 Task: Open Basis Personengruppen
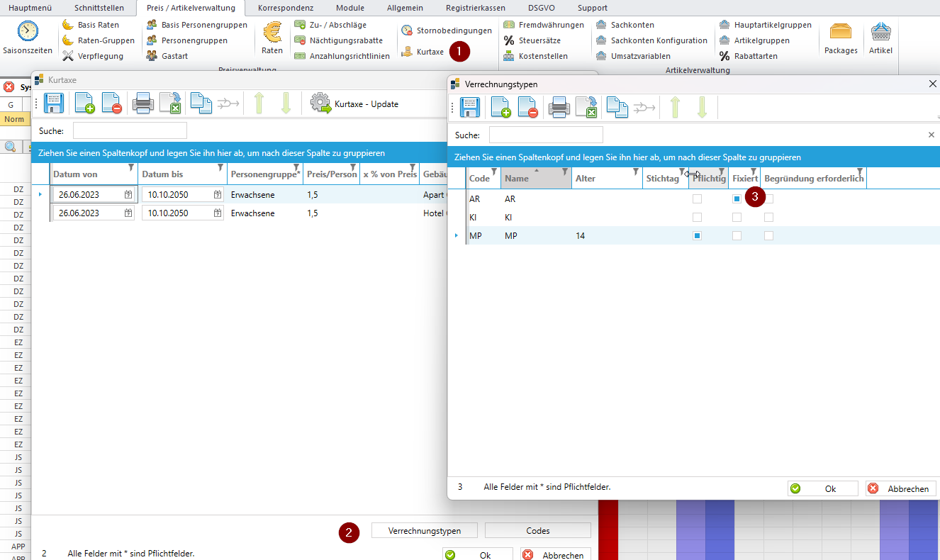[196, 25]
